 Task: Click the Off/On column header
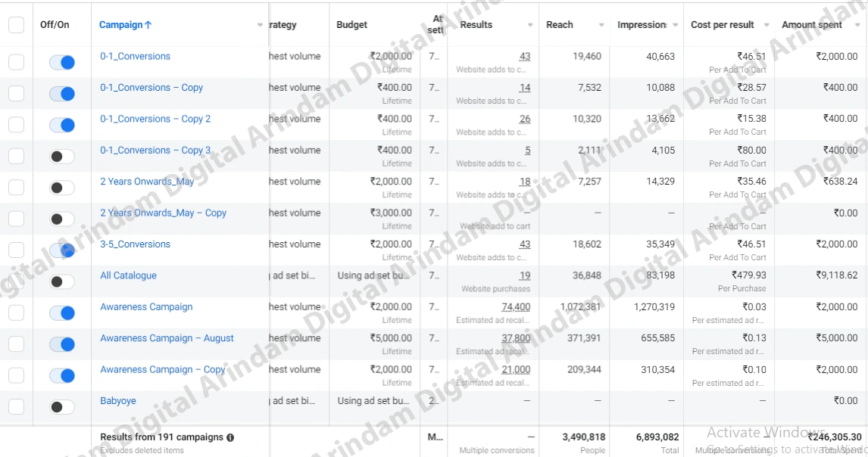[x=55, y=25]
